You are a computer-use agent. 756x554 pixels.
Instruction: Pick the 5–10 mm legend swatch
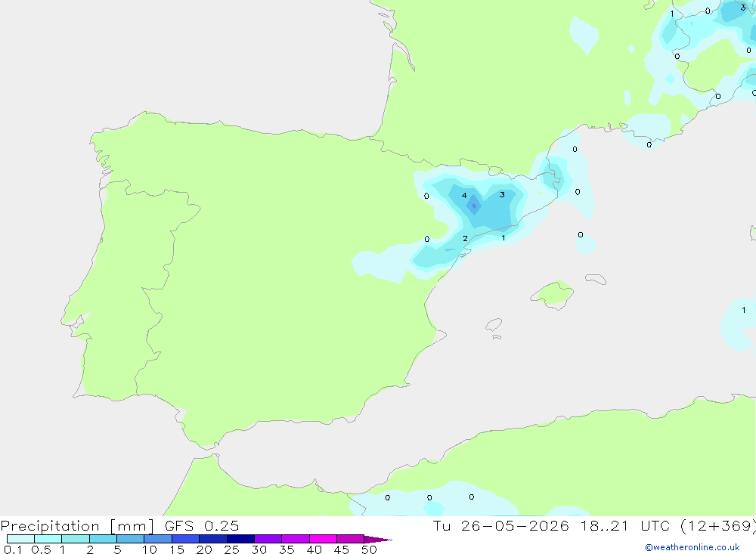point(130,539)
